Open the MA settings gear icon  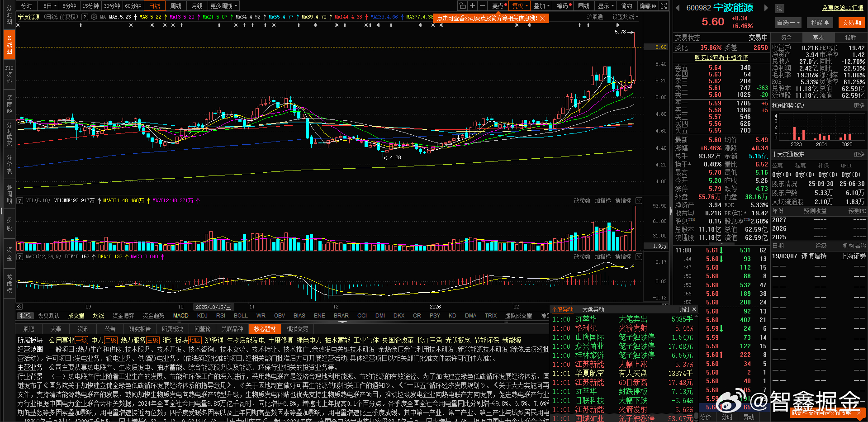94,17
